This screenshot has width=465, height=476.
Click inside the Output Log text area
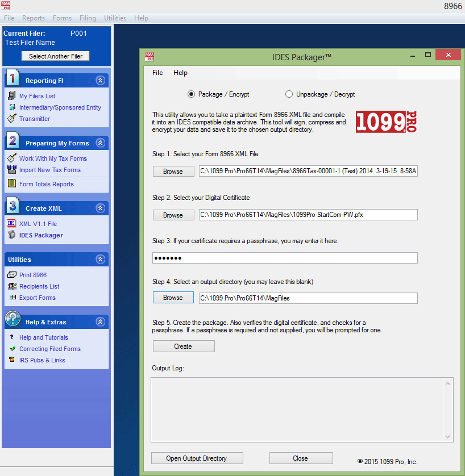[x=297, y=410]
